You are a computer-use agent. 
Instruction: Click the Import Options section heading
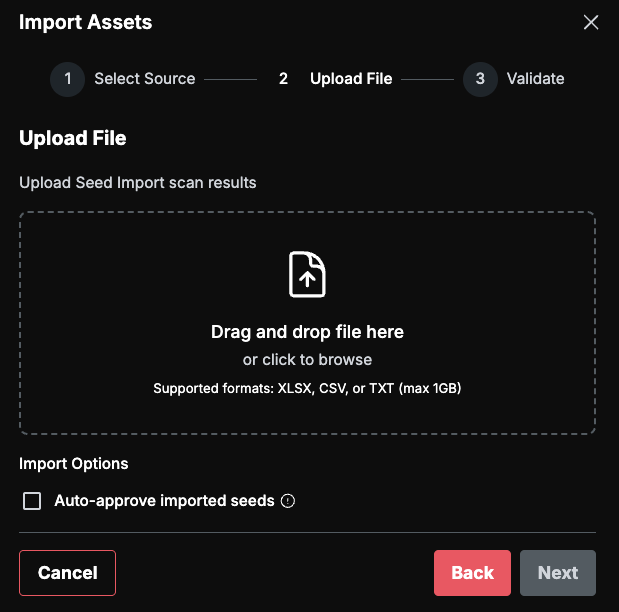click(74, 464)
